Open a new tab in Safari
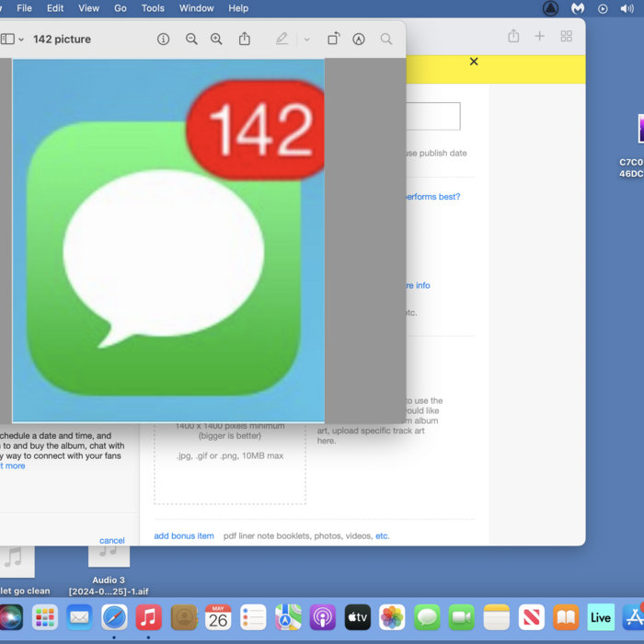 tap(540, 36)
